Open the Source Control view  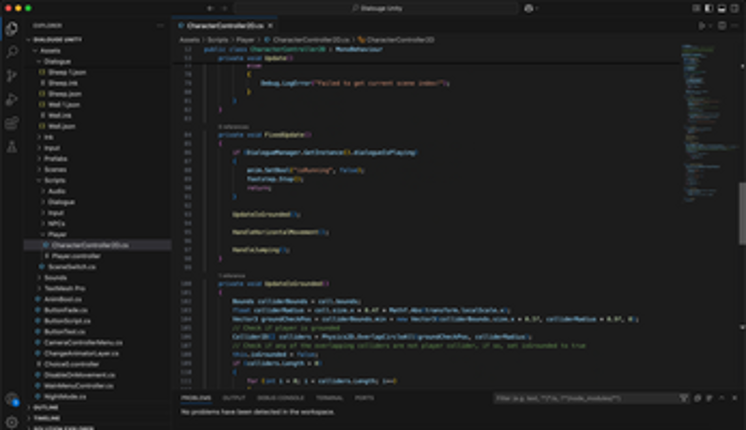pyautogui.click(x=12, y=76)
